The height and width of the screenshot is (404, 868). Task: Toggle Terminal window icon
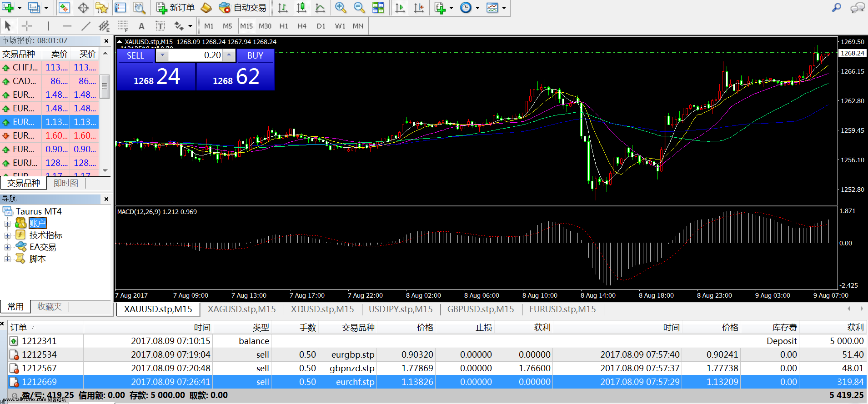coord(120,7)
